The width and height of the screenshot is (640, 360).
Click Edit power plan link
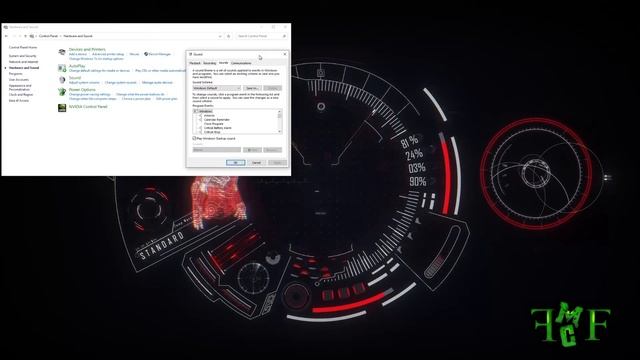(x=167, y=99)
